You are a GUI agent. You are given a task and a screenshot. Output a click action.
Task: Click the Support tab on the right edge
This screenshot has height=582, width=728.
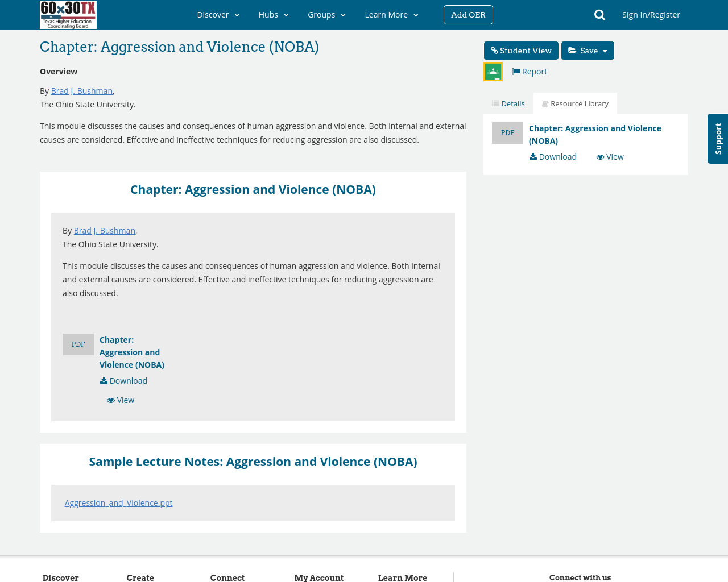717,139
